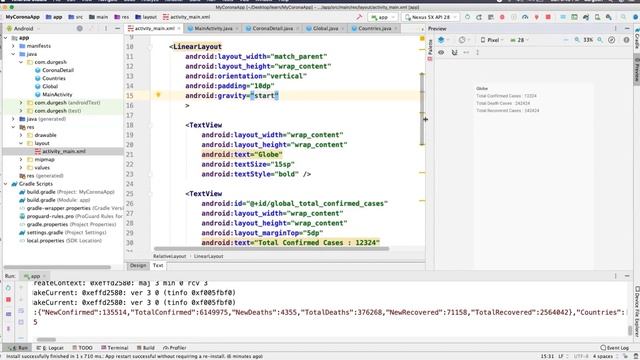Click the Rerun app icon in main toolbar
The width and height of the screenshot is (640, 360).
click(468, 17)
